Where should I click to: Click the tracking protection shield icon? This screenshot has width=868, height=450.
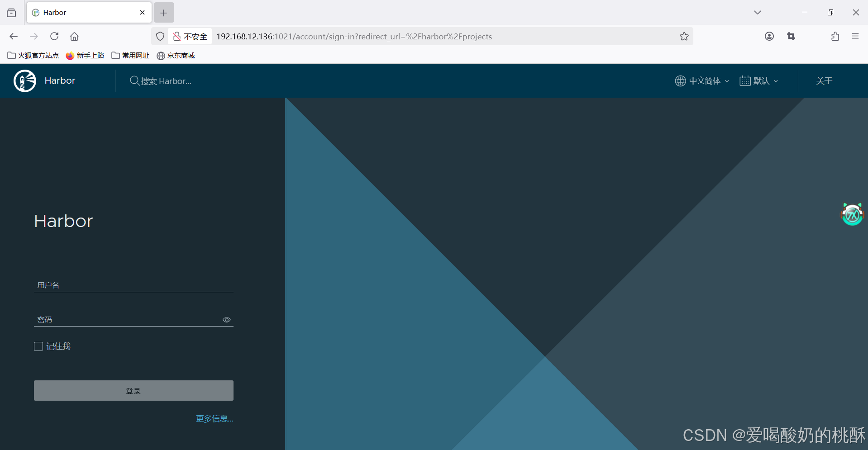160,36
